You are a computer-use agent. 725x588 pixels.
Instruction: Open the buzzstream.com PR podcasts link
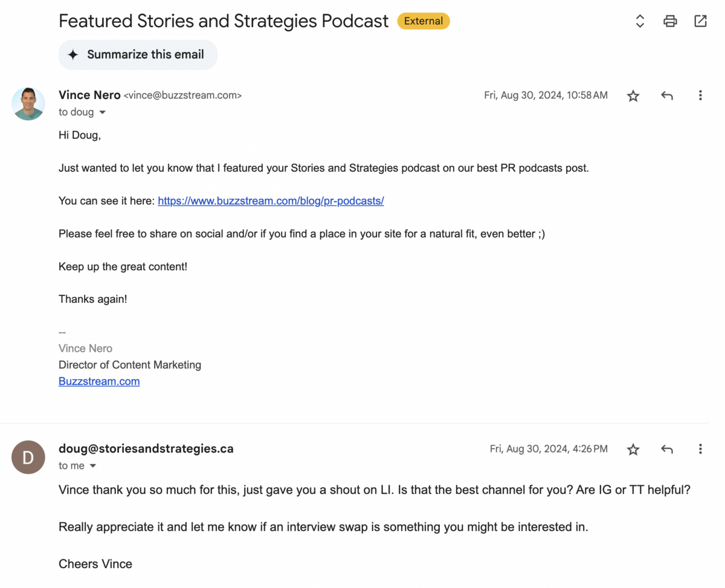[x=271, y=201]
